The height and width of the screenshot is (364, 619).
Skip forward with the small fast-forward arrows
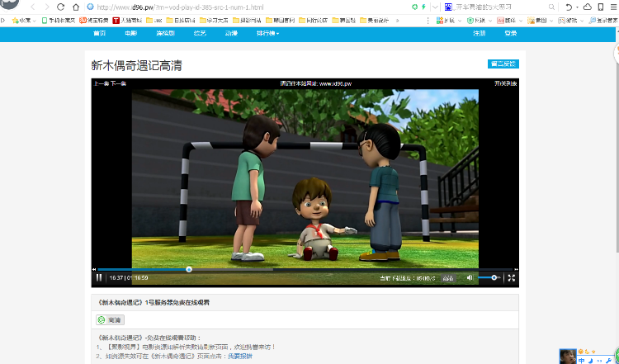coord(516,269)
